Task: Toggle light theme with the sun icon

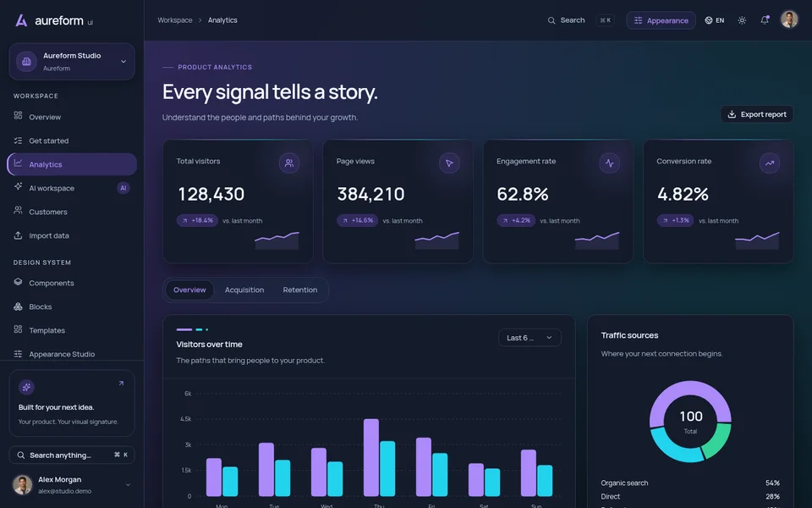Action: (x=742, y=20)
